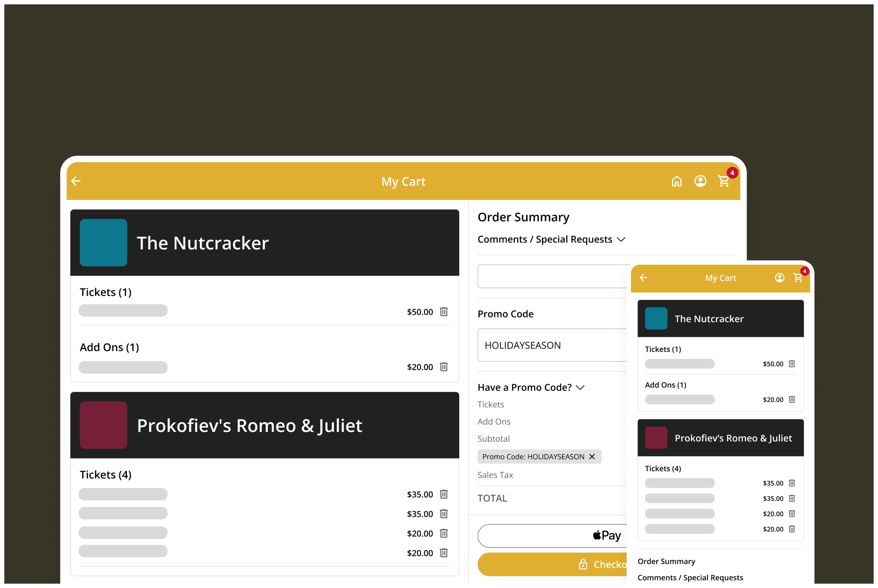Image resolution: width=878 pixels, height=588 pixels.
Task: Select The Nutcracker title in tablet view
Action: [x=202, y=243]
